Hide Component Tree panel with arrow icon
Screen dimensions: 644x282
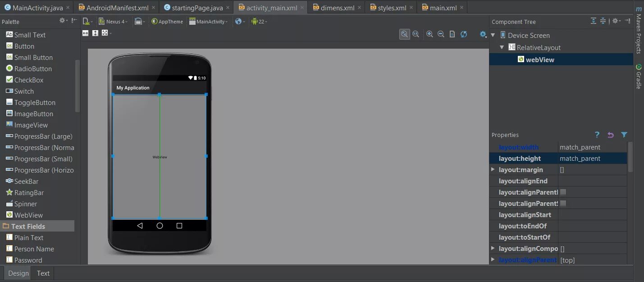(627, 21)
